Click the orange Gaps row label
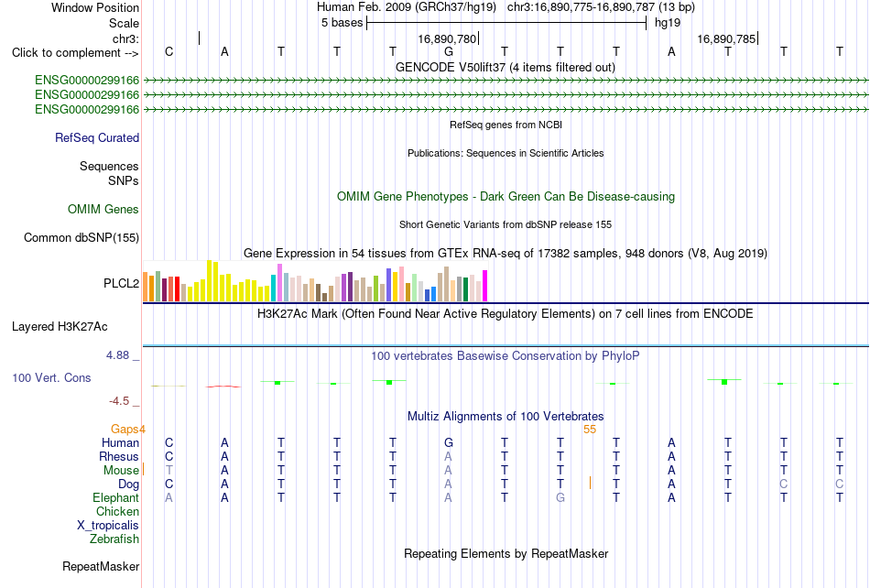Viewport: 870px width, 588px height. [125, 429]
